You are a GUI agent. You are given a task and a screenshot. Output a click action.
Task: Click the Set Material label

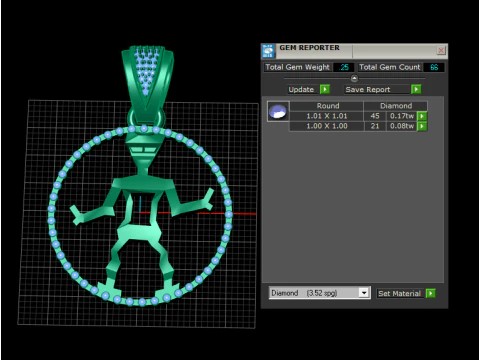(399, 294)
